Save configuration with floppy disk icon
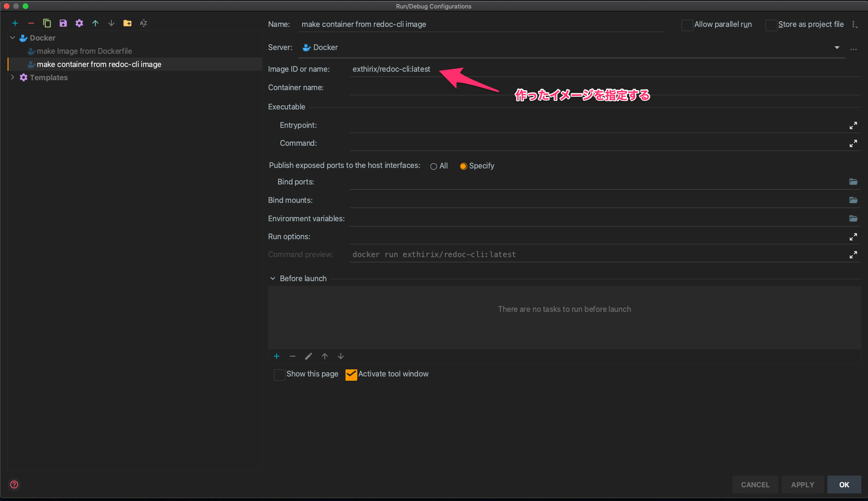The width and height of the screenshot is (868, 501). click(63, 23)
